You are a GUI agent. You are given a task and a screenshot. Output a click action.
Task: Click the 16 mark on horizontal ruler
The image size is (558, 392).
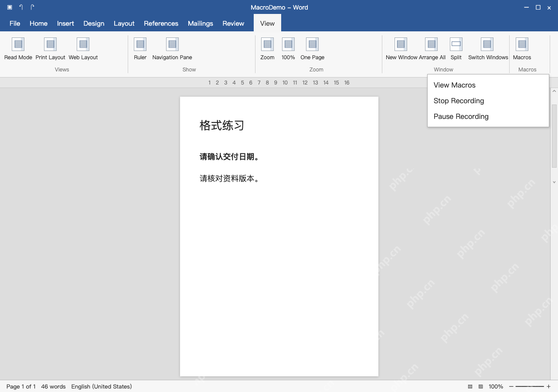coord(347,83)
